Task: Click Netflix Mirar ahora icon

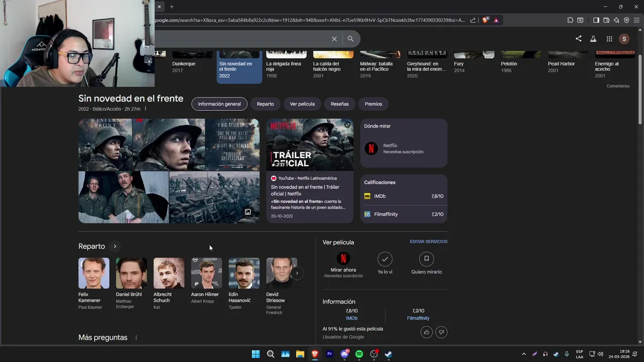Action: click(x=343, y=258)
